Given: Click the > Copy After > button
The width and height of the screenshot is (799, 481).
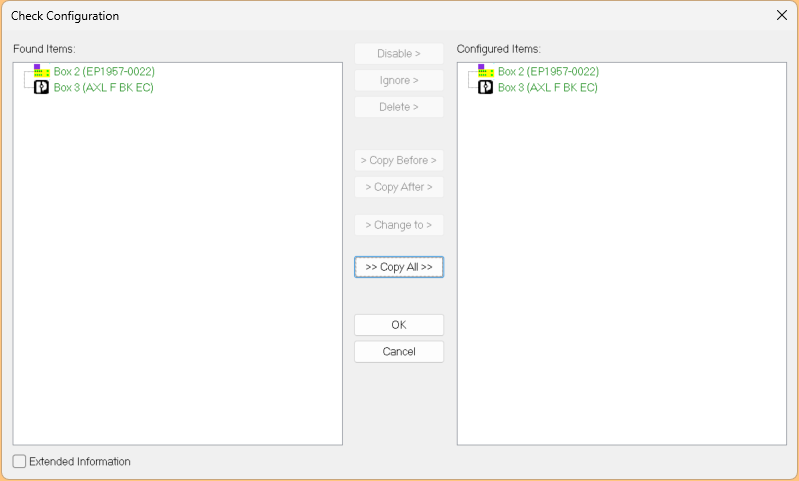Looking at the screenshot, I should tap(399, 187).
